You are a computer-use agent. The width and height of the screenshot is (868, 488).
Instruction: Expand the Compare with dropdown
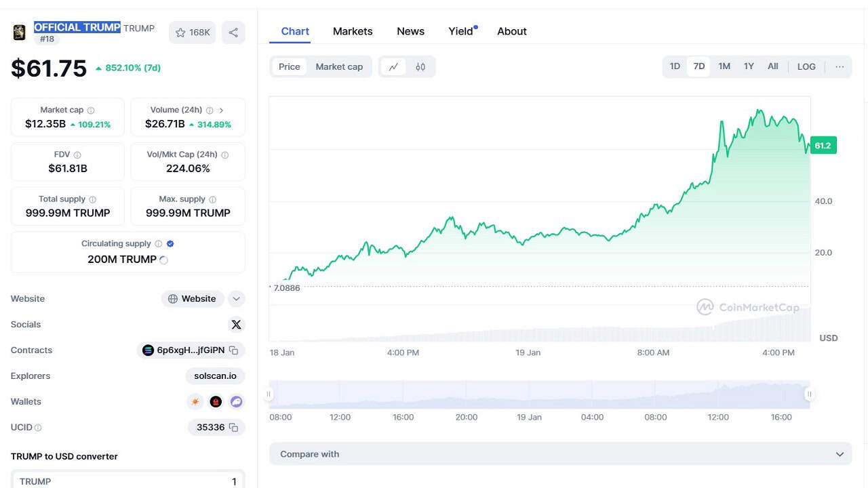tap(561, 454)
